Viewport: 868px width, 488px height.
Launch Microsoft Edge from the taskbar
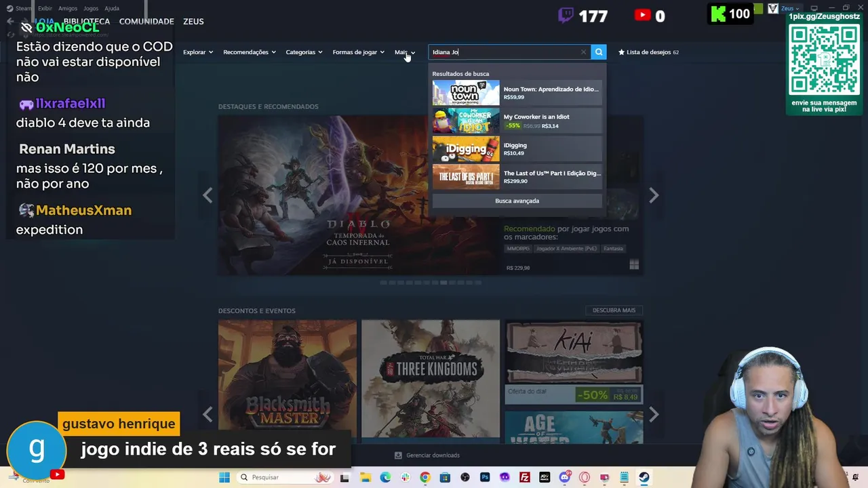pyautogui.click(x=385, y=477)
